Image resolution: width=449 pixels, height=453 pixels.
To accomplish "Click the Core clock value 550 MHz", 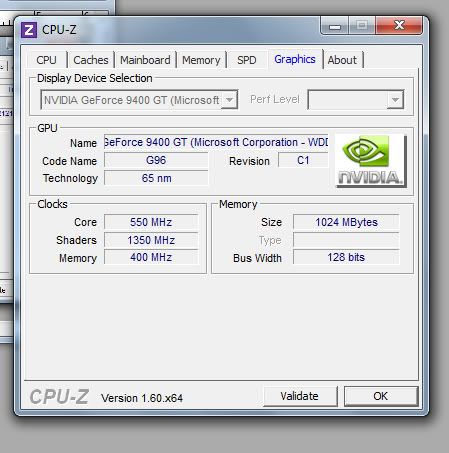I will [x=151, y=222].
